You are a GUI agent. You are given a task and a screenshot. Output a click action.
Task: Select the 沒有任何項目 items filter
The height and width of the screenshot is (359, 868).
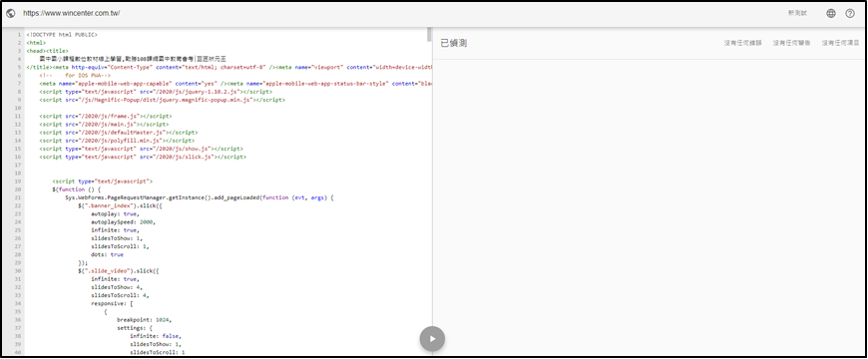(x=840, y=43)
